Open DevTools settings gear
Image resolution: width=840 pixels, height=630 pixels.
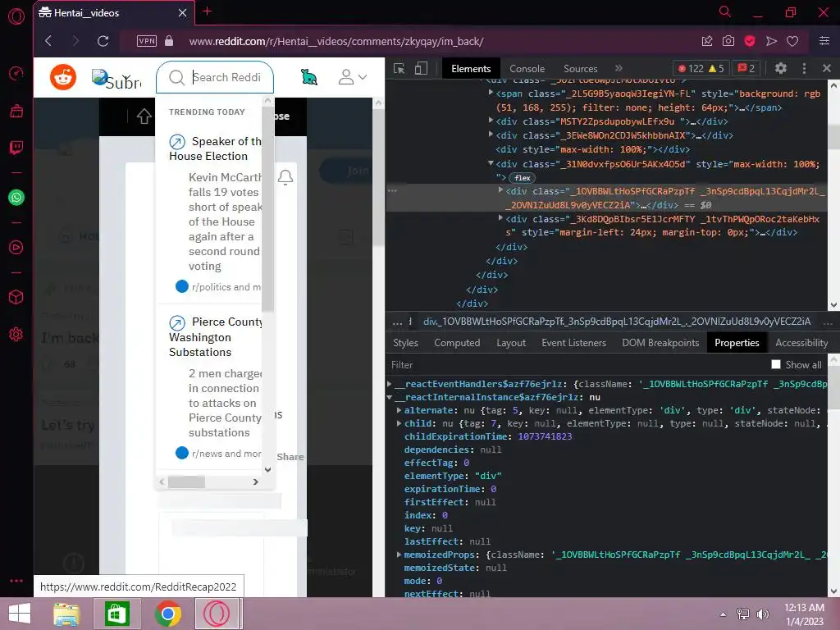[781, 68]
